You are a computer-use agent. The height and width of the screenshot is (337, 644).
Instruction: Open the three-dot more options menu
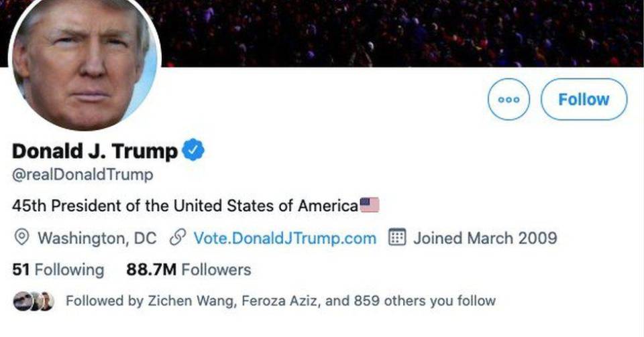click(x=508, y=99)
